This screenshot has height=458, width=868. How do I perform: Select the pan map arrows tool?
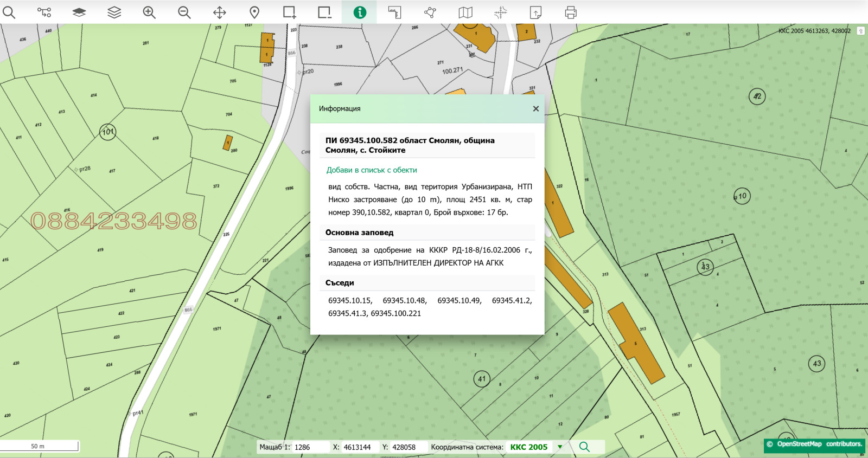[219, 12]
